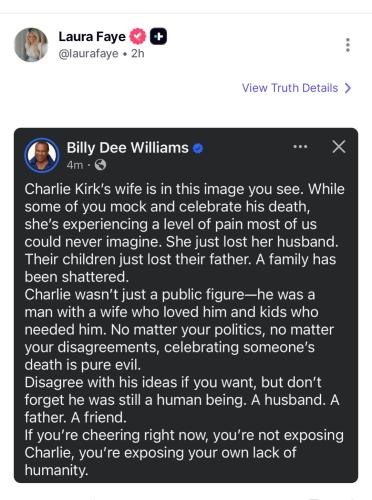The image size is (372, 500).
Task: Click the 4m timestamp in embedded post
Action: pyautogui.click(x=75, y=165)
